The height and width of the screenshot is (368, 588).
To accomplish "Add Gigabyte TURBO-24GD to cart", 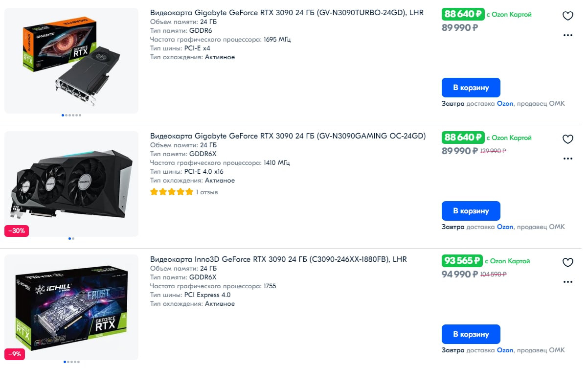I will point(471,88).
